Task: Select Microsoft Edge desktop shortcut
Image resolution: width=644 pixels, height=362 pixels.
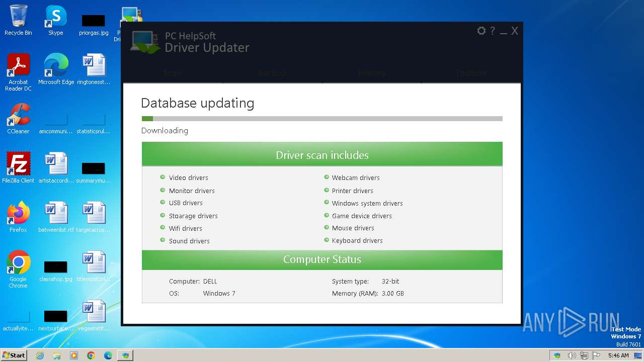Action: pyautogui.click(x=56, y=69)
